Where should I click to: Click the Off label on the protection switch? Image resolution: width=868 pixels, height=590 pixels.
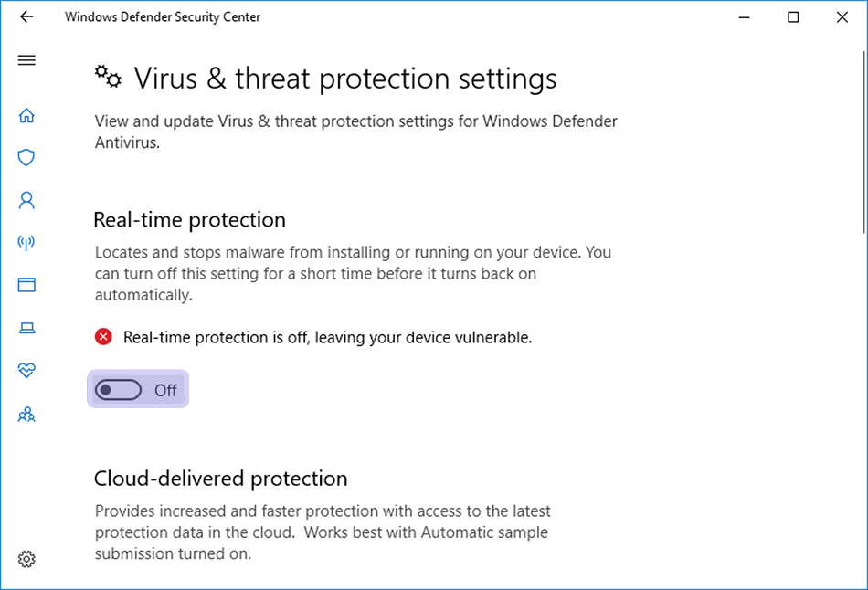pos(165,390)
